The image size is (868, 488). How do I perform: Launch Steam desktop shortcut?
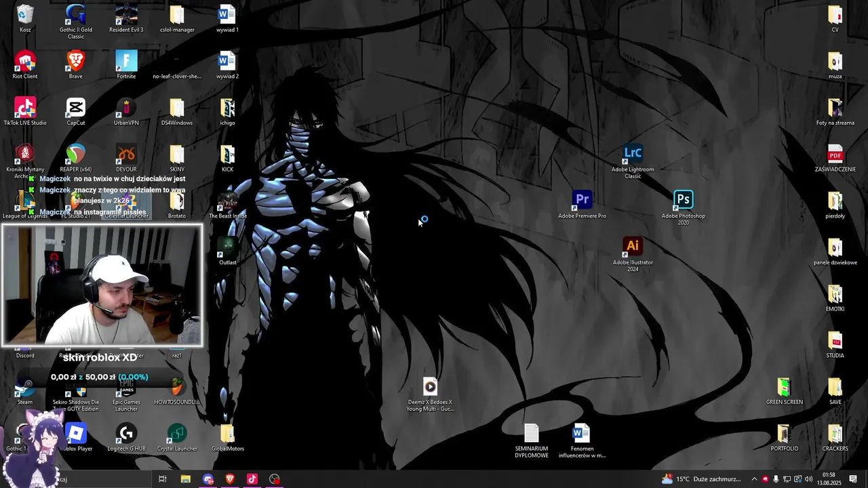pyautogui.click(x=25, y=391)
